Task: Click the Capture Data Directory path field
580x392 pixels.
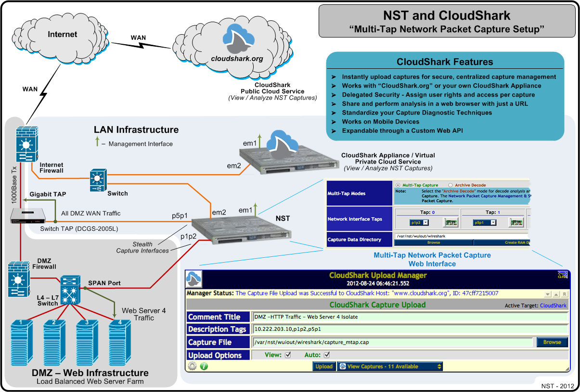Action: [x=462, y=236]
